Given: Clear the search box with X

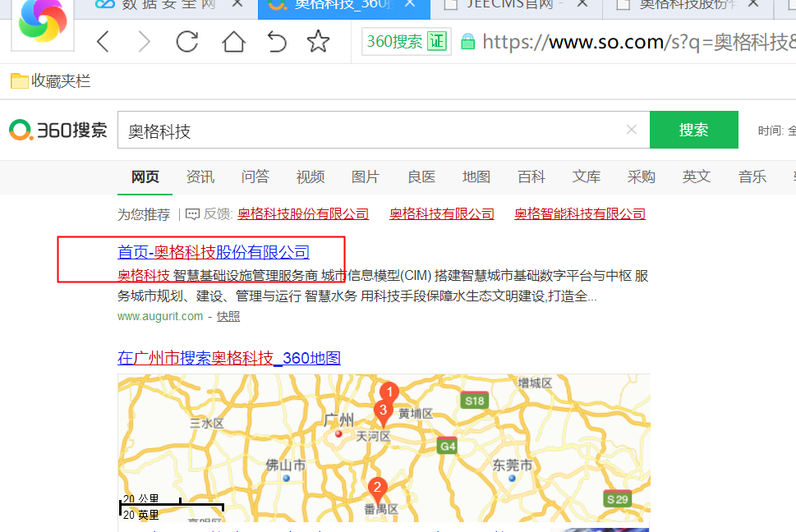Looking at the screenshot, I should tap(632, 130).
